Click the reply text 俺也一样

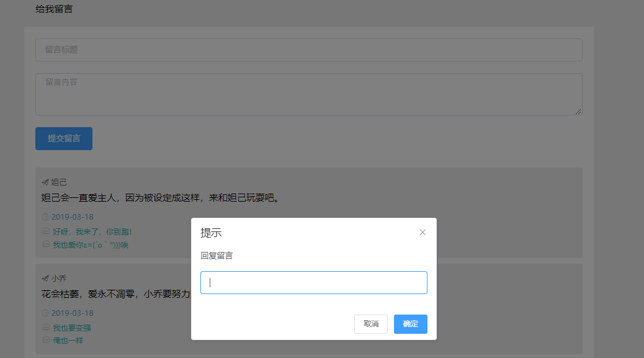pyautogui.click(x=68, y=340)
